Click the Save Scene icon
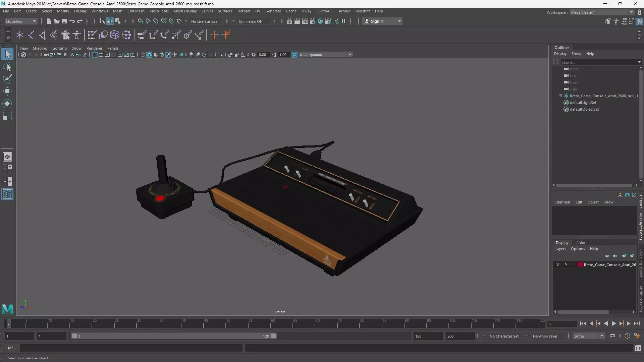Image resolution: width=644 pixels, height=362 pixels. click(64, 21)
